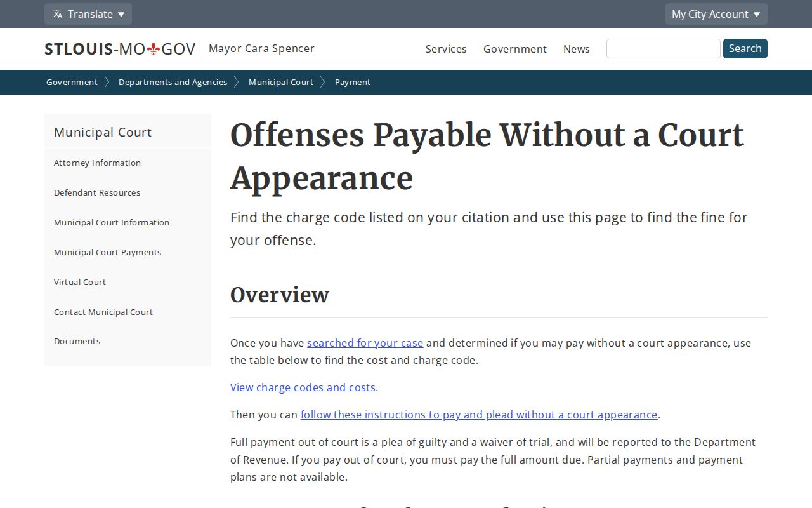
Task: Open the Government menu
Action: tap(515, 49)
